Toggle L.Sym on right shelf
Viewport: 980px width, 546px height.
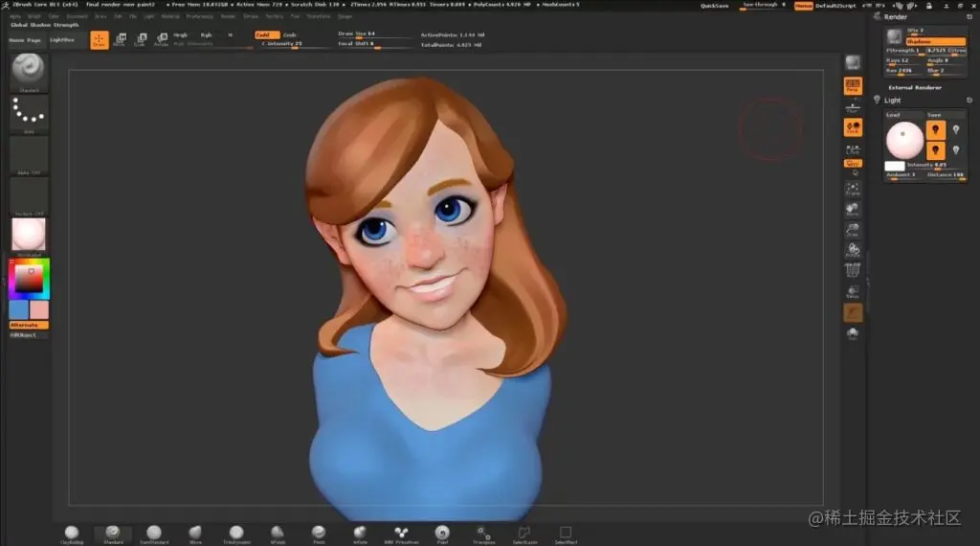click(853, 149)
